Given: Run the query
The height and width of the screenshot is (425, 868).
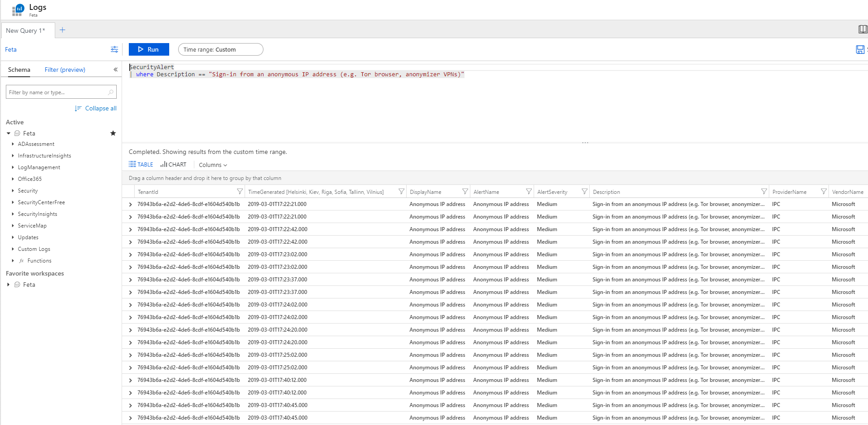Looking at the screenshot, I should point(149,49).
